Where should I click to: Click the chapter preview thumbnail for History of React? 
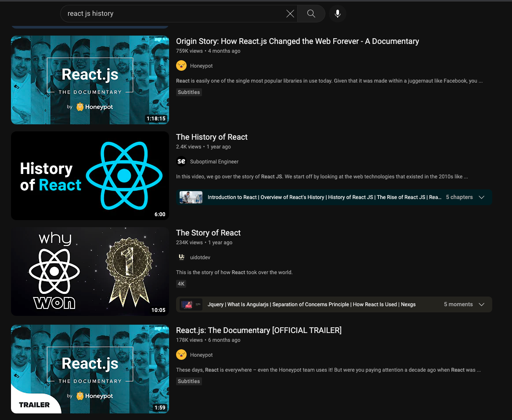tap(191, 197)
